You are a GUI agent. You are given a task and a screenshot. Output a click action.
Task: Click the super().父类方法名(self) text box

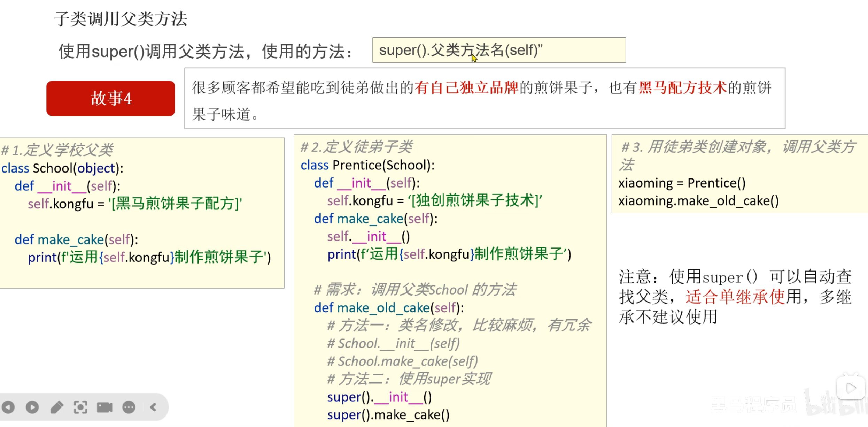498,50
